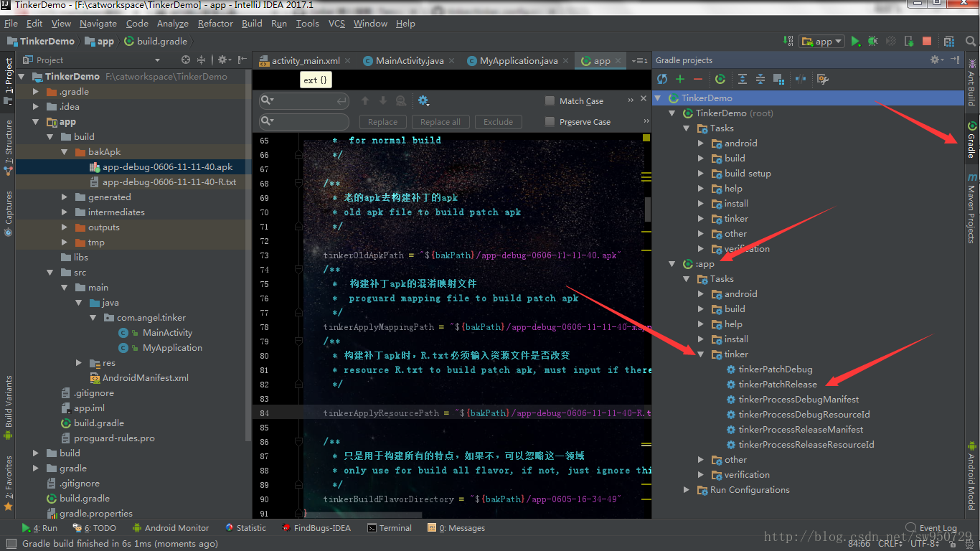Image resolution: width=980 pixels, height=551 pixels.
Task: Open the Refactor menu
Action: click(215, 23)
